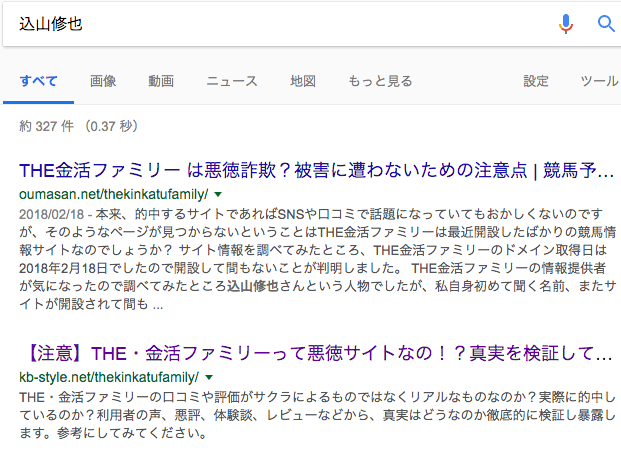Viewport: 621px width, 450px height.
Task: Click the bold 込山修也 in first snippet
Action: [x=253, y=286]
